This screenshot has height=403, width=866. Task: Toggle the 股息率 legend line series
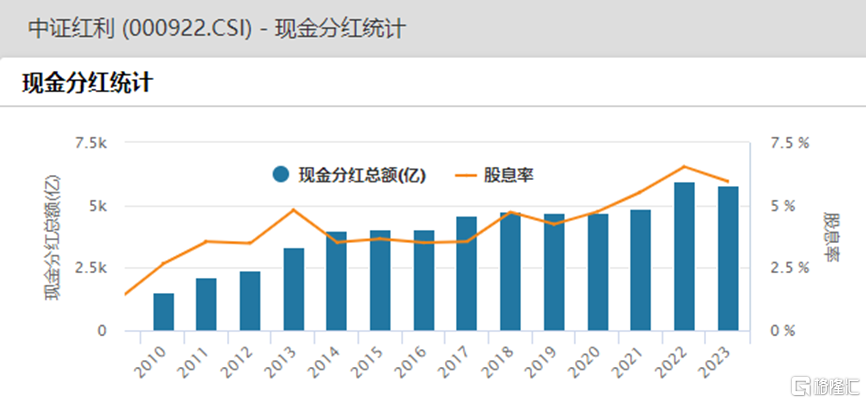494,175
